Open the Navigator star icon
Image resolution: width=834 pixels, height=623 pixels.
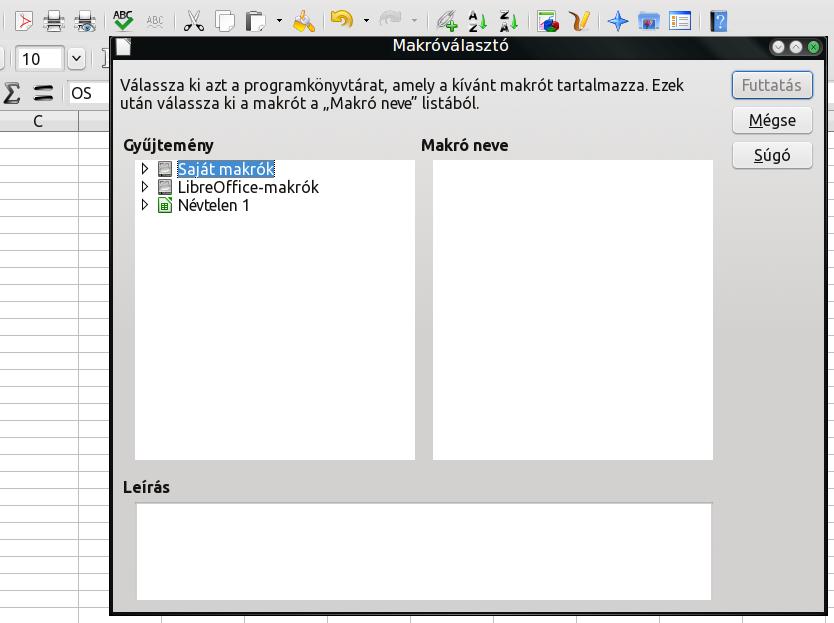[618, 21]
